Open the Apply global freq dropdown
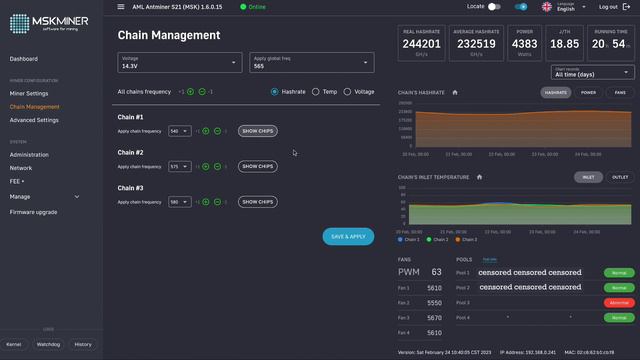The height and width of the screenshot is (360, 640). [312, 62]
